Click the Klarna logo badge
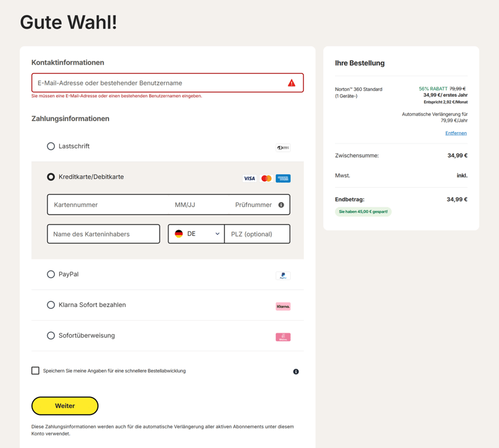499x448 pixels. 283,306
